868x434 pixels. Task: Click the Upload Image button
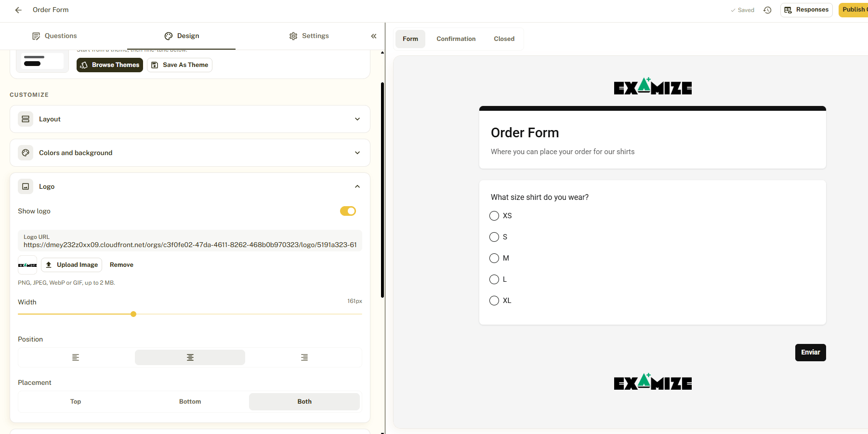(x=72, y=265)
